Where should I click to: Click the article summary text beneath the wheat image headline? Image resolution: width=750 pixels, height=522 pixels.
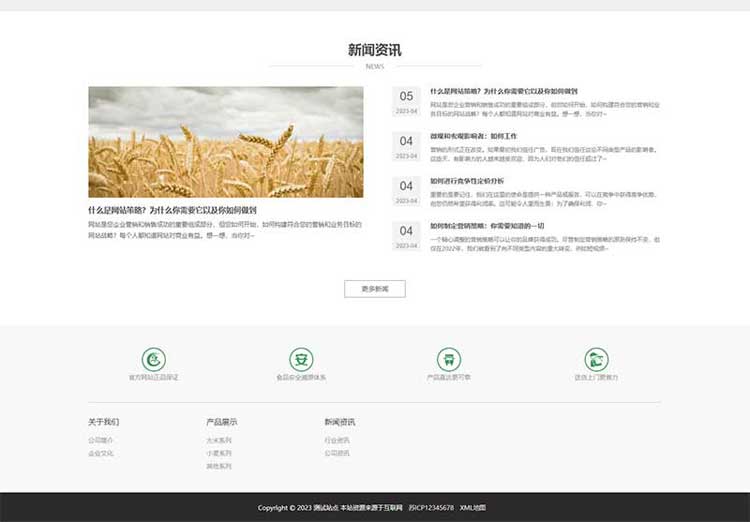pos(225,230)
